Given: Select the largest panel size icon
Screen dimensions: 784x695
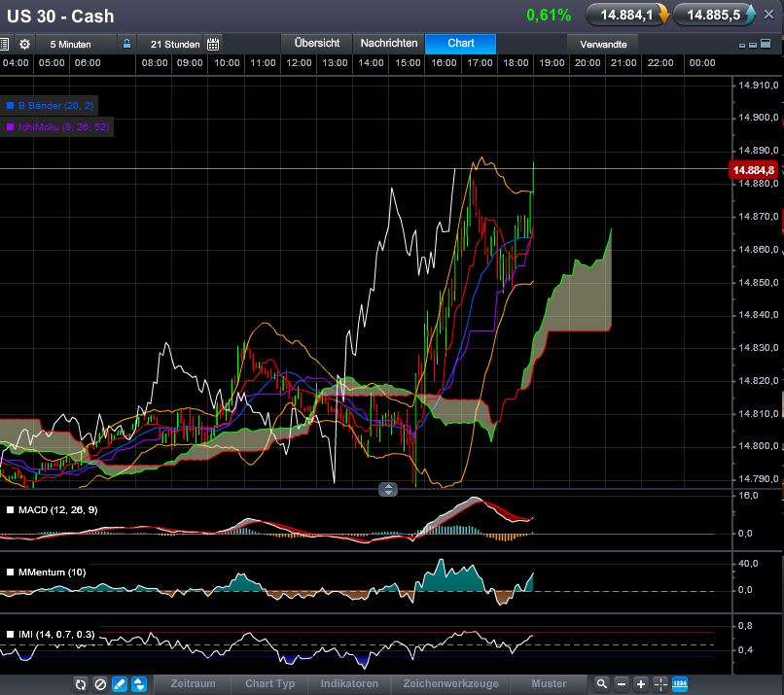Looking at the screenshot, I should coord(766,44).
